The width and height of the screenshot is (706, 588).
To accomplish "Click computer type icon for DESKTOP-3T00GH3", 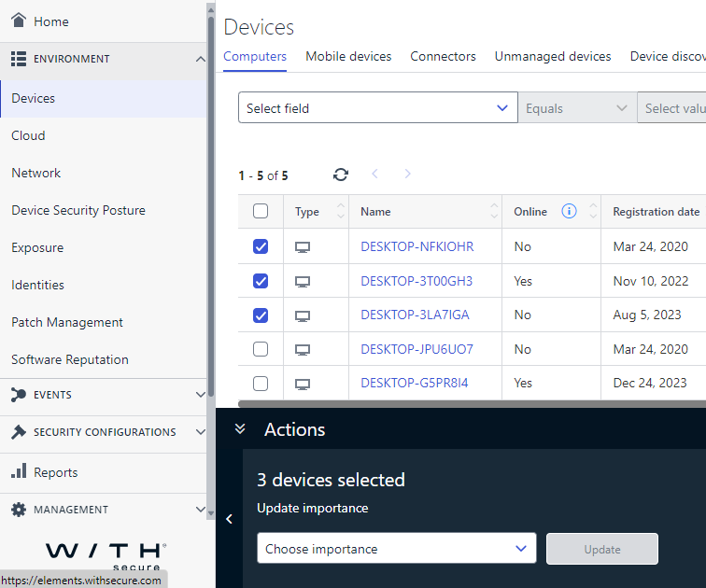I will pos(303,282).
